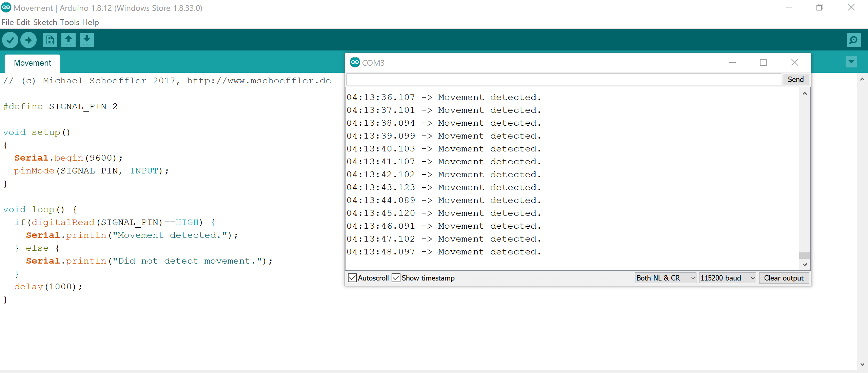
Task: Open Serial Monitor magnifier icon
Action: pos(854,40)
